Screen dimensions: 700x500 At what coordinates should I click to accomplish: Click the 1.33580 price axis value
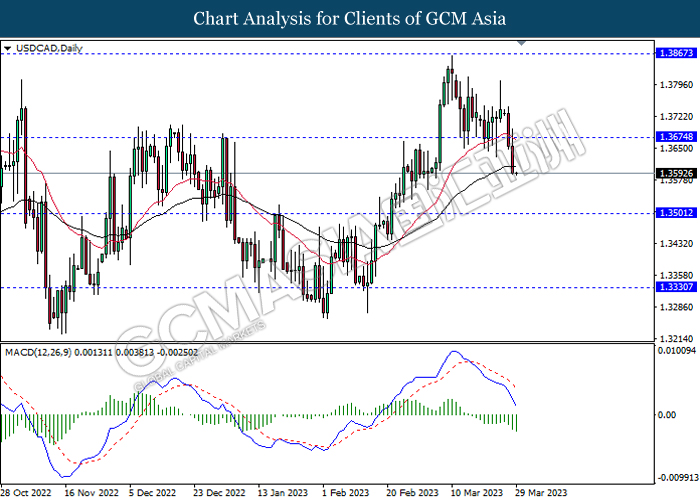(676, 275)
